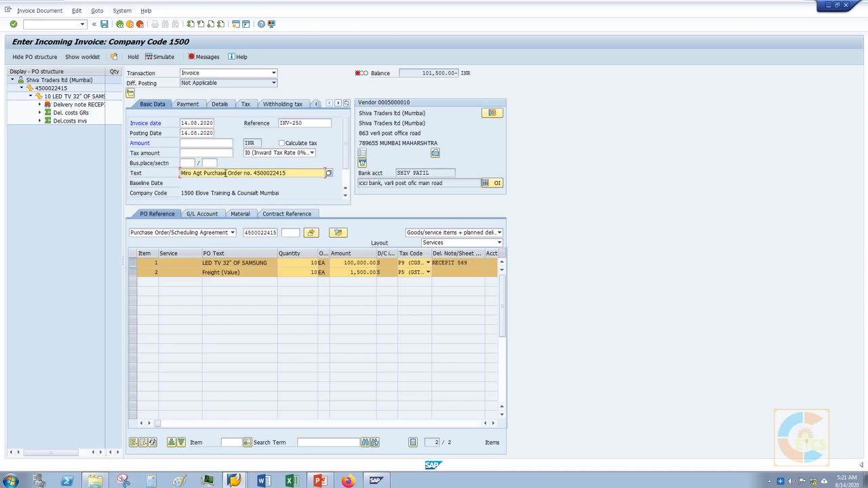868x488 pixels.
Task: Click the First Page navigation icon
Action: click(191, 24)
